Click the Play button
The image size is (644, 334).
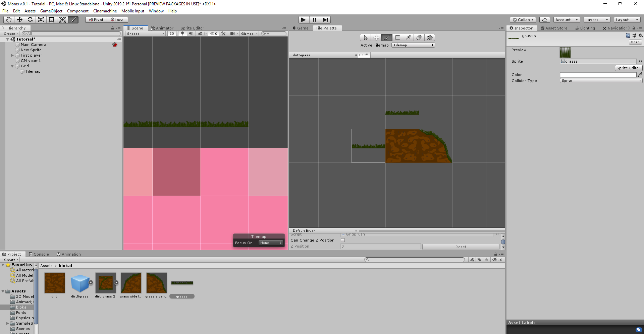(x=304, y=20)
